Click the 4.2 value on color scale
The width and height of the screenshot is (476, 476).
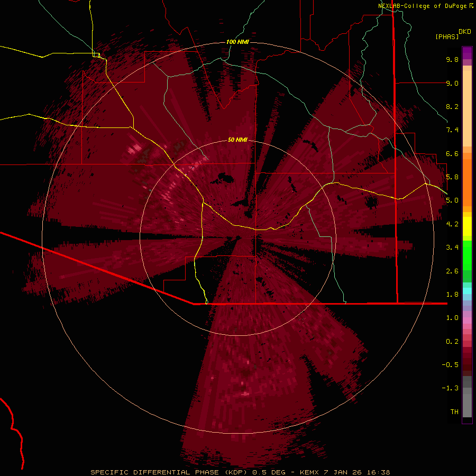point(452,224)
